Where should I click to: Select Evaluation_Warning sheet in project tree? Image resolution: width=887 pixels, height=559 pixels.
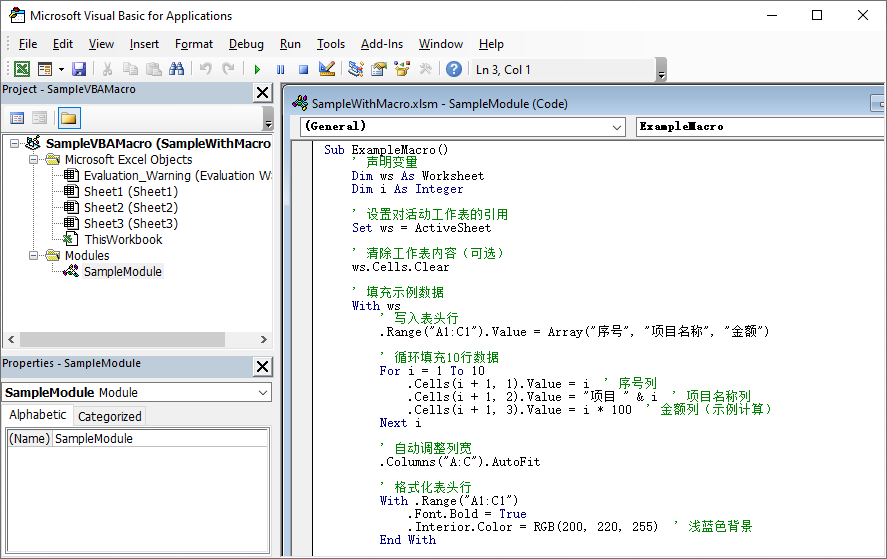tap(177, 176)
